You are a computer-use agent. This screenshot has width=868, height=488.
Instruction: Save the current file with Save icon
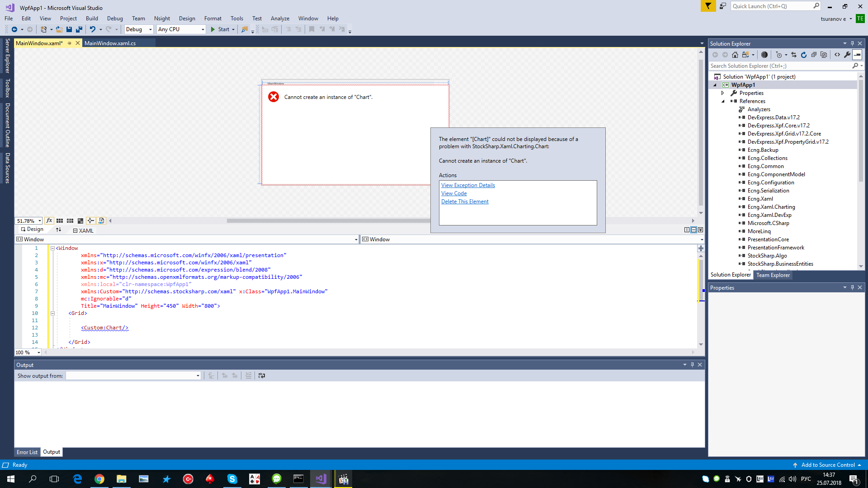[x=69, y=29]
